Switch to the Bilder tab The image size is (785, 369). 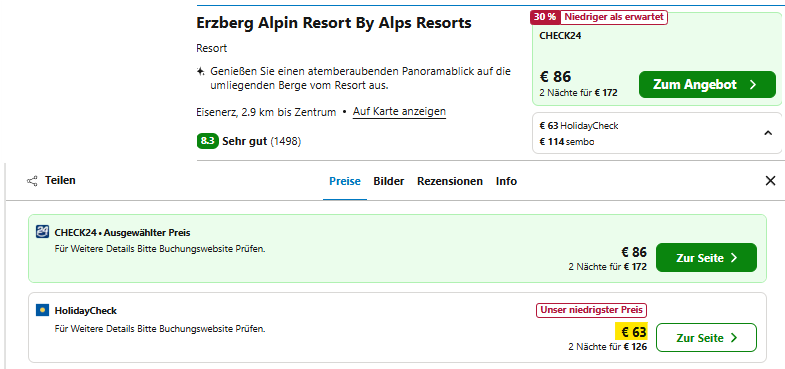[388, 181]
